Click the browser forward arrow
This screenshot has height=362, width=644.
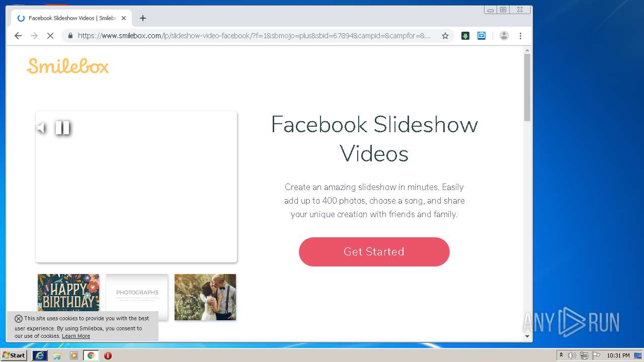[34, 36]
